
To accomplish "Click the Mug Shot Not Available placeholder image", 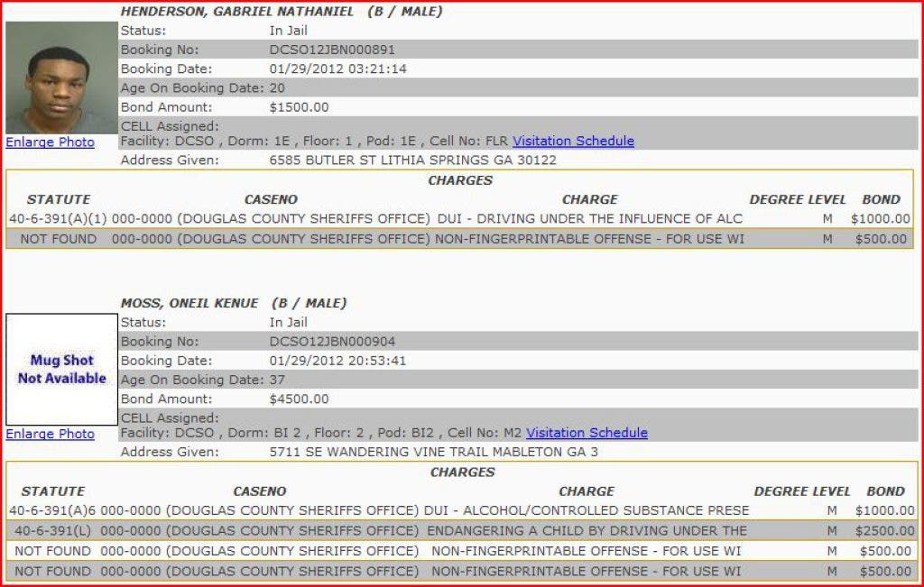I will click(x=61, y=370).
